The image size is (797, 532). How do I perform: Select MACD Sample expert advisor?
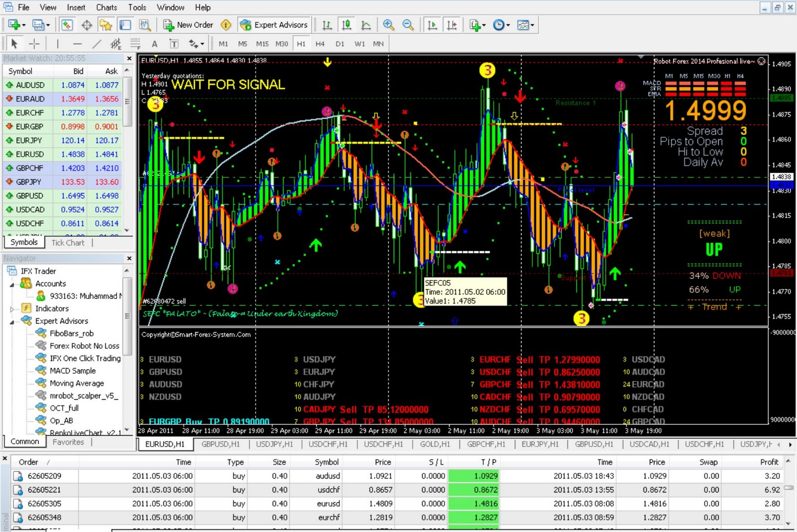[x=72, y=371]
